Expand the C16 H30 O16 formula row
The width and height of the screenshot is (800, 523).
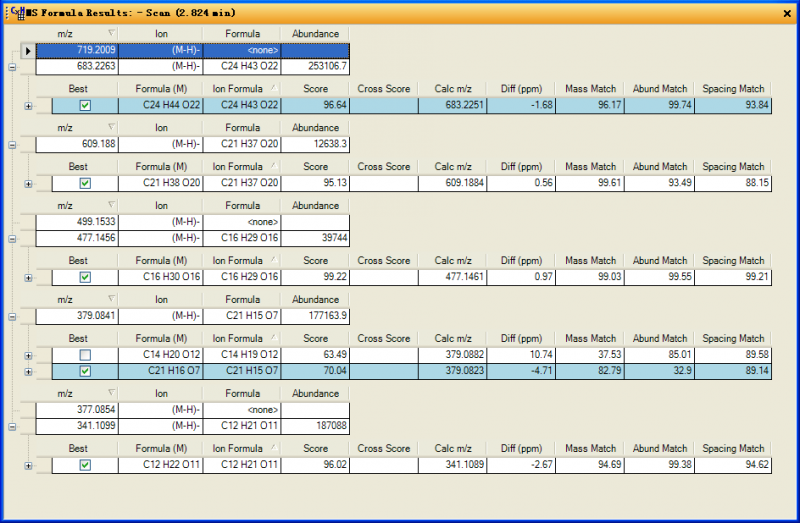coord(29,278)
